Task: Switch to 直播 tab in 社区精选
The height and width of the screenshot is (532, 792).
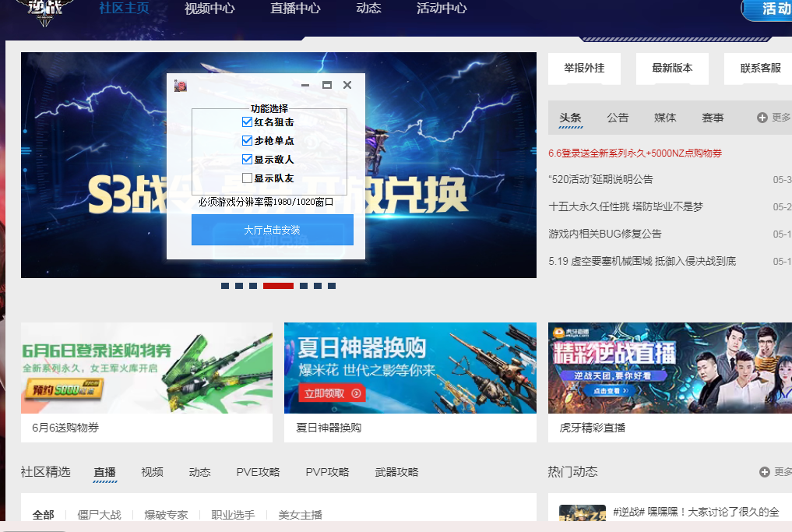Action: (x=105, y=472)
